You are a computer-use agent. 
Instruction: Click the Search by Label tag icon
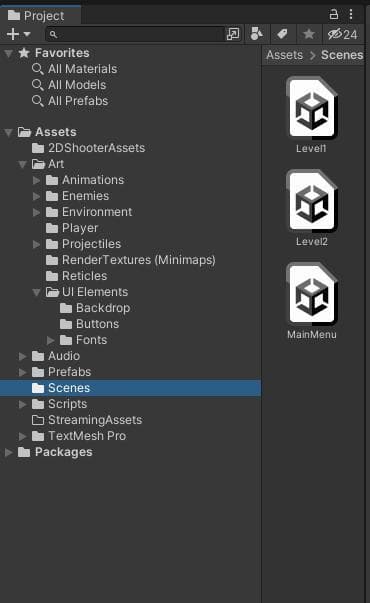coord(282,34)
